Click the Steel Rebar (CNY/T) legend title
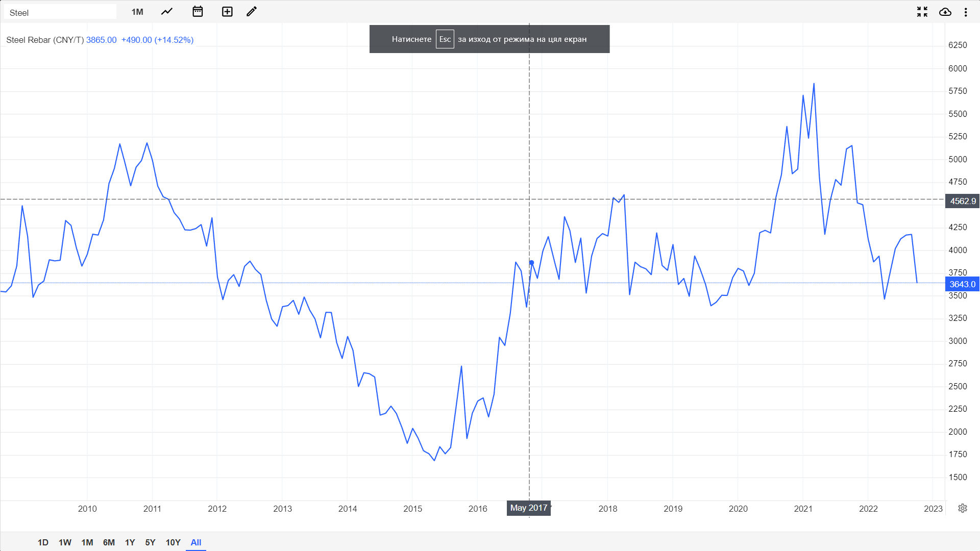 (45, 40)
